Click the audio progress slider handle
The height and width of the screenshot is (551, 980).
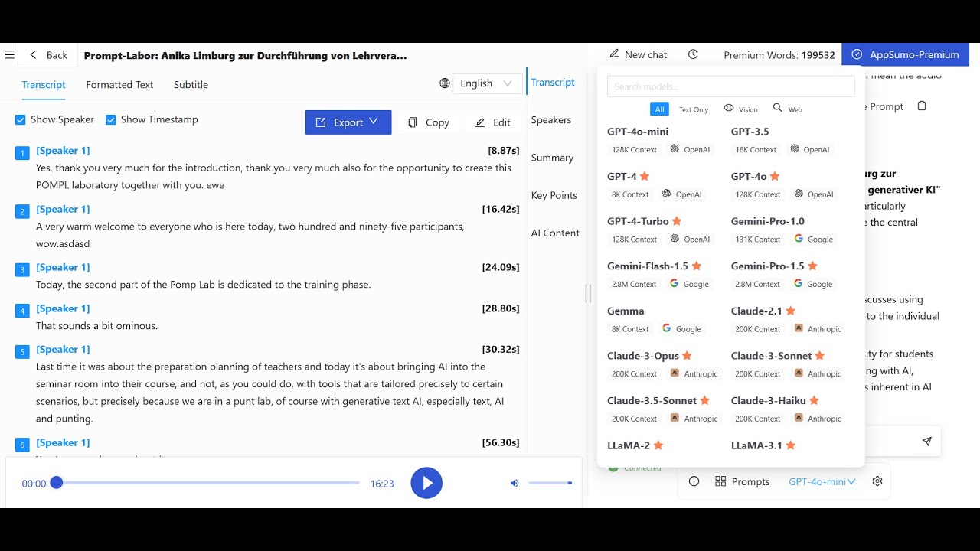click(56, 483)
